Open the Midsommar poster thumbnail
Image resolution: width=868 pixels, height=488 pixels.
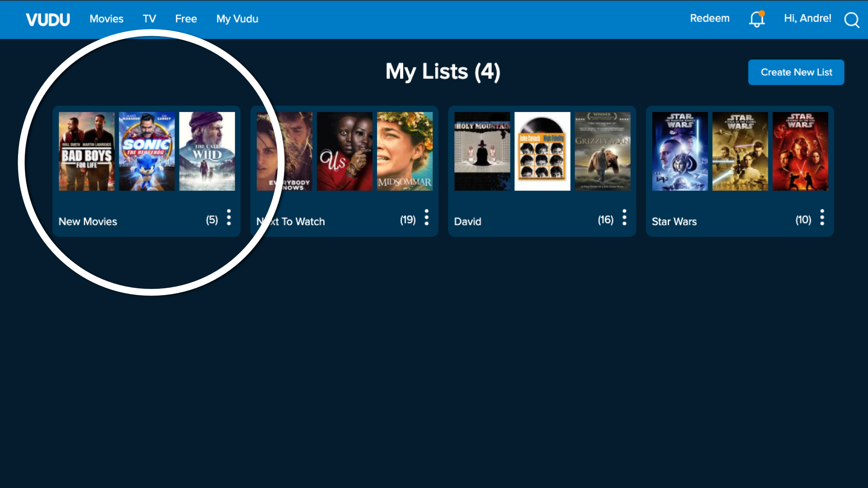click(405, 151)
